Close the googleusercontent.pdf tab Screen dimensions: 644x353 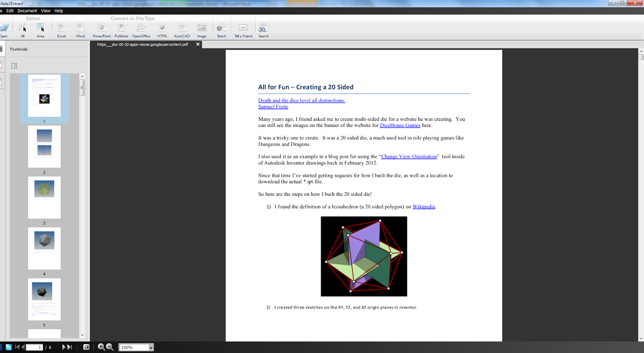tap(198, 44)
